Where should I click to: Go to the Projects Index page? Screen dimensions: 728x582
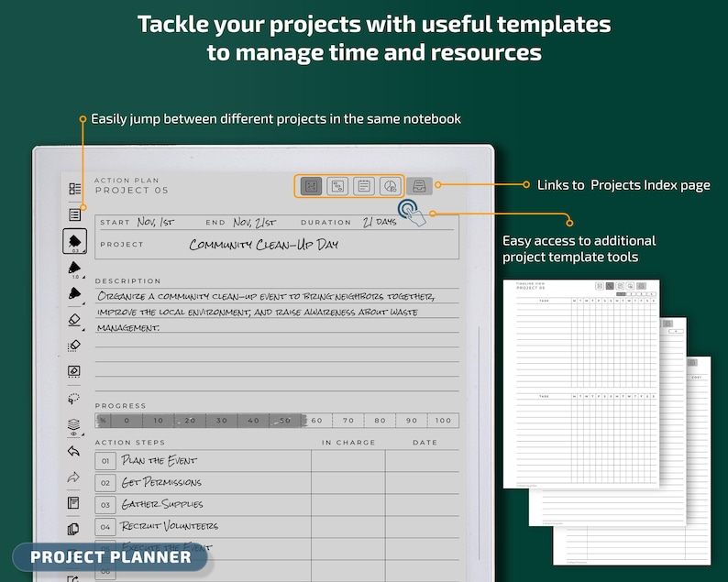coord(419,186)
